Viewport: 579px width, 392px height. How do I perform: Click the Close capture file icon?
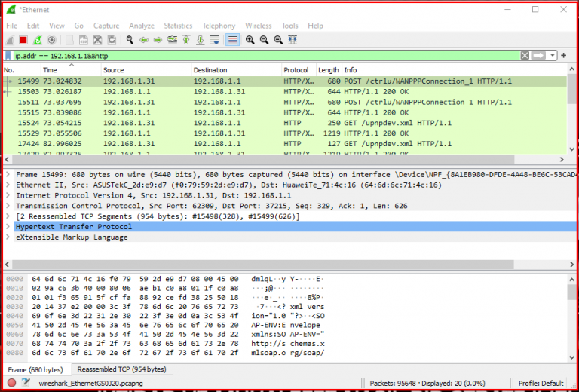[x=97, y=40]
